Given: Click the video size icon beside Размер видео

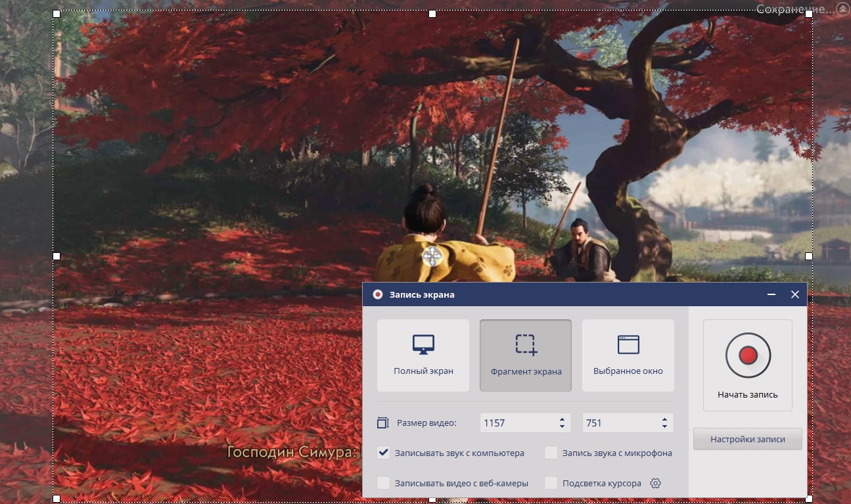Looking at the screenshot, I should click(x=383, y=423).
